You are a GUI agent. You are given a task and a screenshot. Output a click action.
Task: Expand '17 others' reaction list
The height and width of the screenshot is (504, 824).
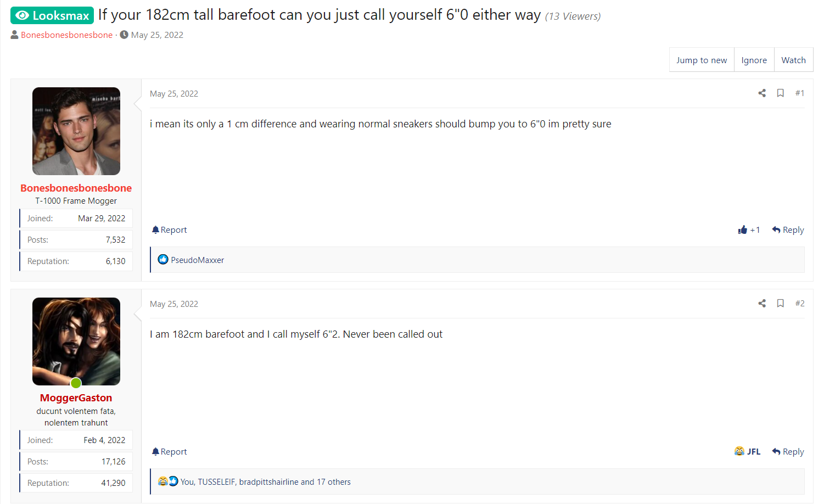(333, 482)
